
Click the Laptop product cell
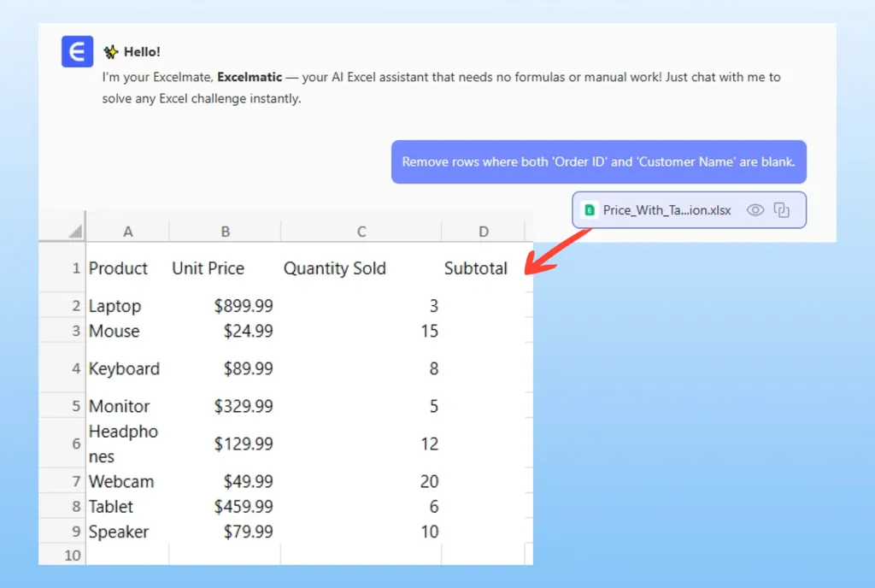click(x=115, y=306)
